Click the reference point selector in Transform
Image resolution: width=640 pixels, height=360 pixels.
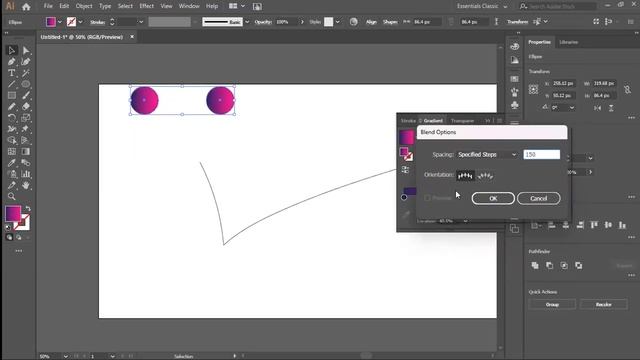click(533, 89)
